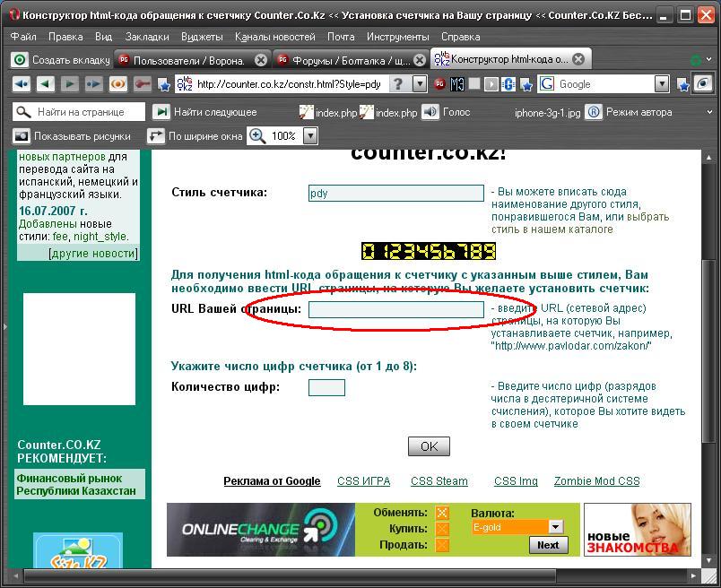Toggle Режим автора author mode
The image size is (721, 588).
point(629,112)
